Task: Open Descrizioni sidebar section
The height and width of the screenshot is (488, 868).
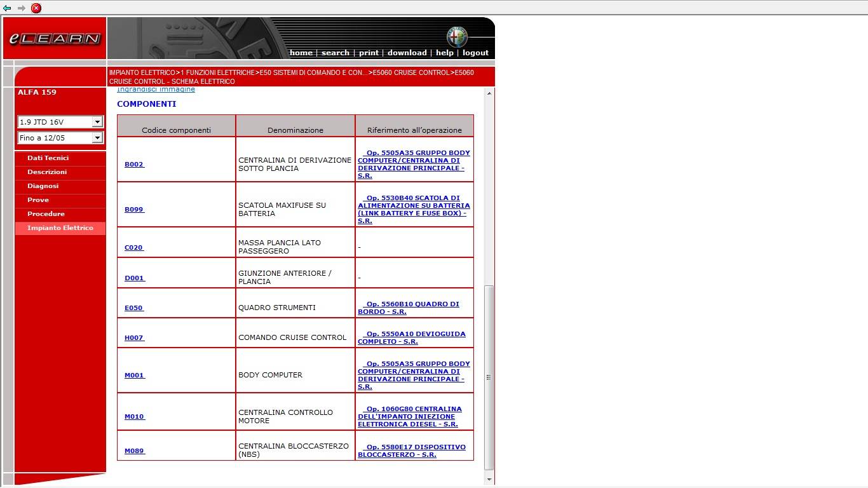Action: (60, 172)
